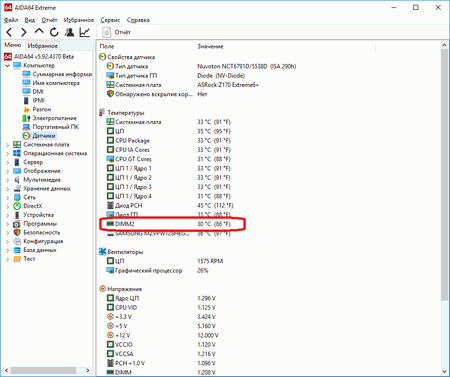Select the +12 V voltage row

coord(162,335)
